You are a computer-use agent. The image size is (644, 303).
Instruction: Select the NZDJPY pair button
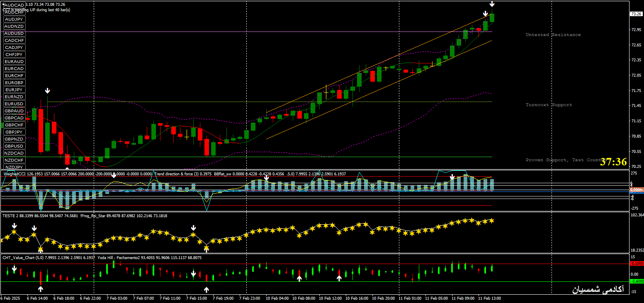(x=14, y=167)
